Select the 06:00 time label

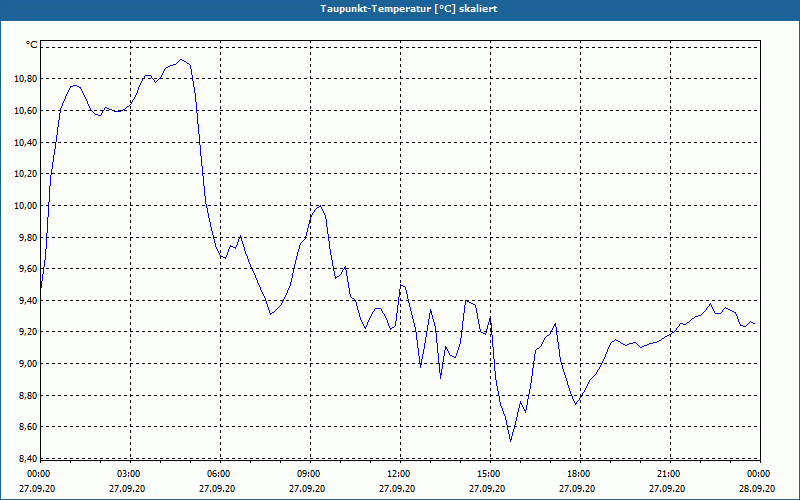pos(220,474)
